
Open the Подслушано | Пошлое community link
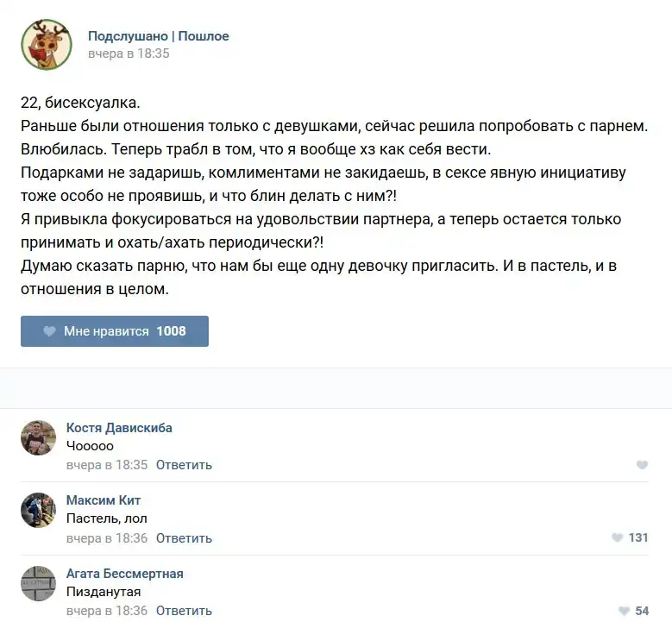coord(159,36)
